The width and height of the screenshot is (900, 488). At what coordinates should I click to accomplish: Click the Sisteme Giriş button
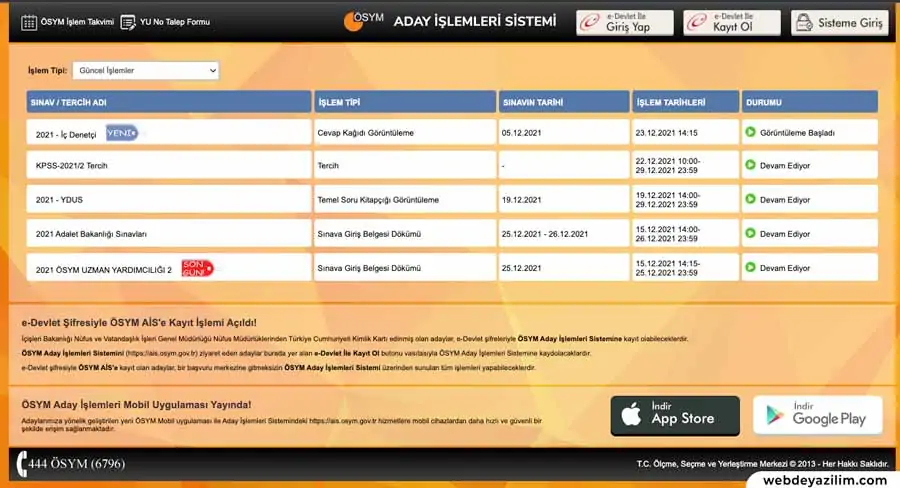point(839,22)
